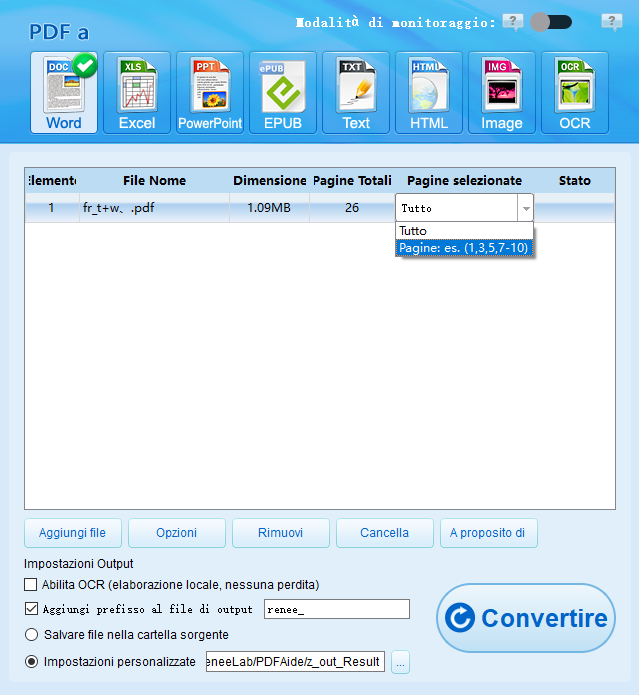This screenshot has width=639, height=695.
Task: Open the Opzioni button
Action: coord(177,533)
